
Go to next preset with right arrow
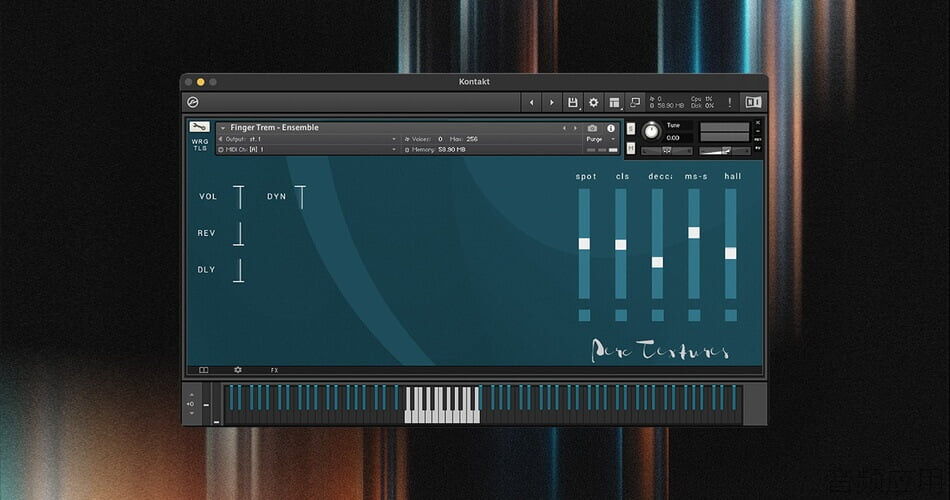[551, 102]
